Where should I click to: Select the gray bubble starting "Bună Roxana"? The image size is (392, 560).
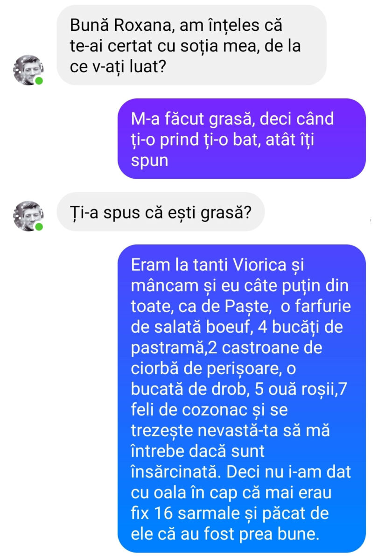191,45
